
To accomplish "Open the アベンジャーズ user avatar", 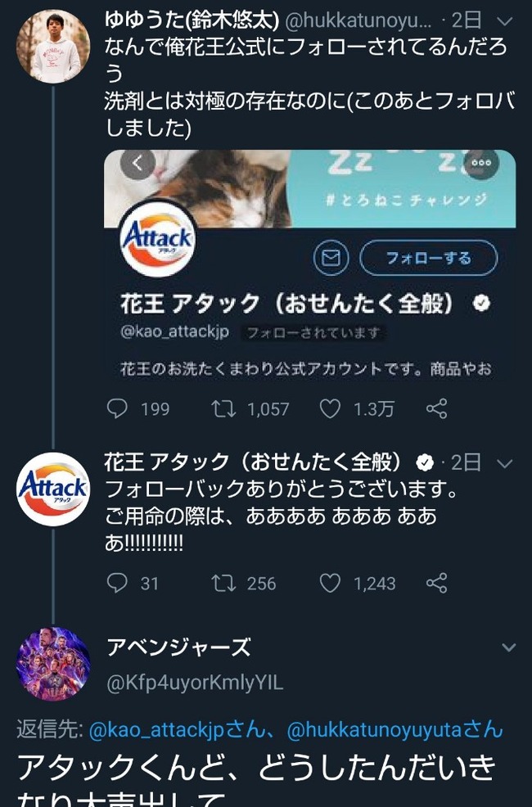I will [x=53, y=663].
